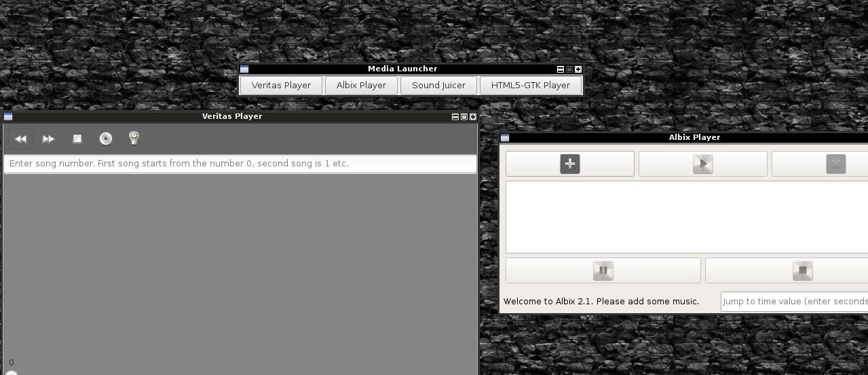This screenshot has height=375, width=868.
Task: Open HTML5-GTK Player from Media Launcher
Action: 531,86
